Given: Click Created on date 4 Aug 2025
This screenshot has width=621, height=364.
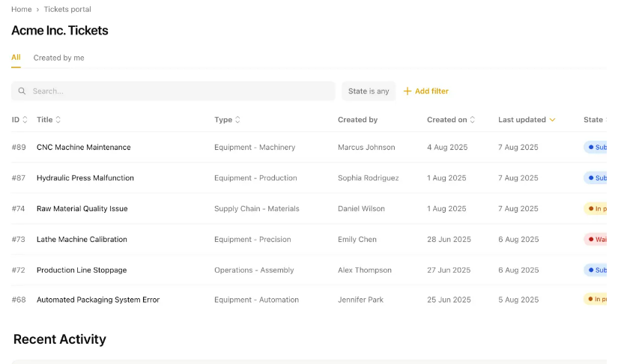Looking at the screenshot, I should tap(447, 147).
